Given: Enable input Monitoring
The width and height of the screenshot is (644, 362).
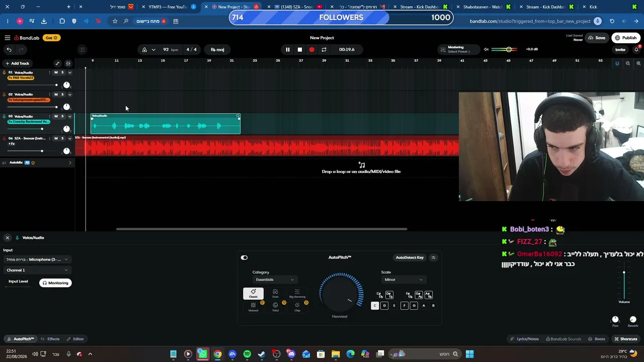Looking at the screenshot, I should (55, 283).
